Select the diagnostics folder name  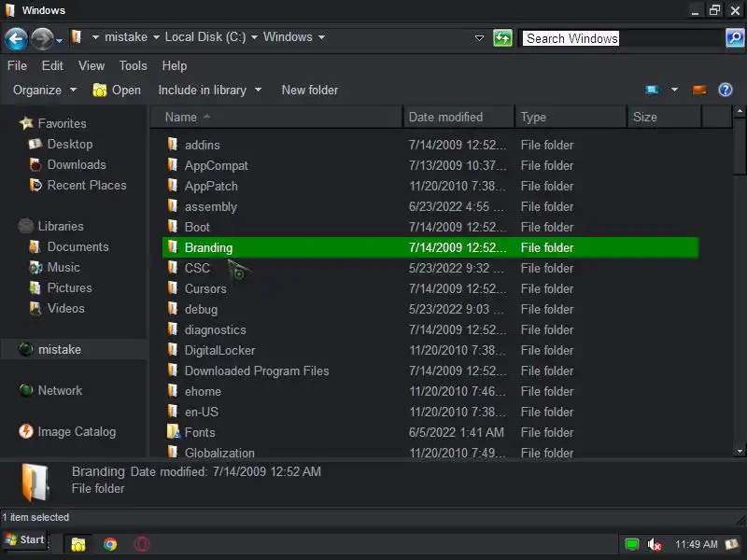[216, 329]
